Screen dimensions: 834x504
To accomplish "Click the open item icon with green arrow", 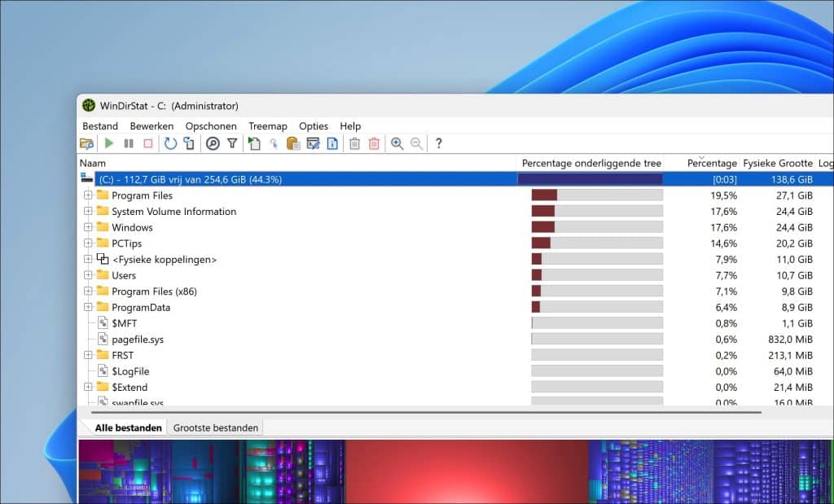I will [254, 143].
